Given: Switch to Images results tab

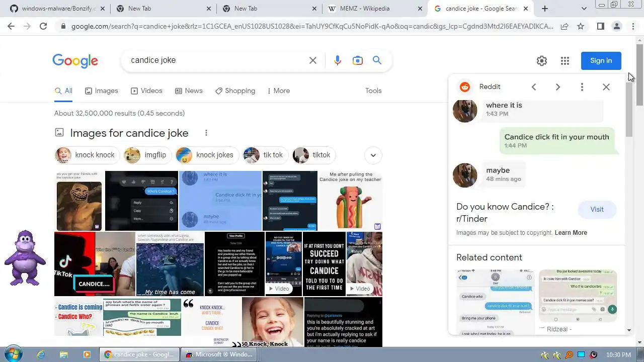Looking at the screenshot, I should (x=101, y=91).
